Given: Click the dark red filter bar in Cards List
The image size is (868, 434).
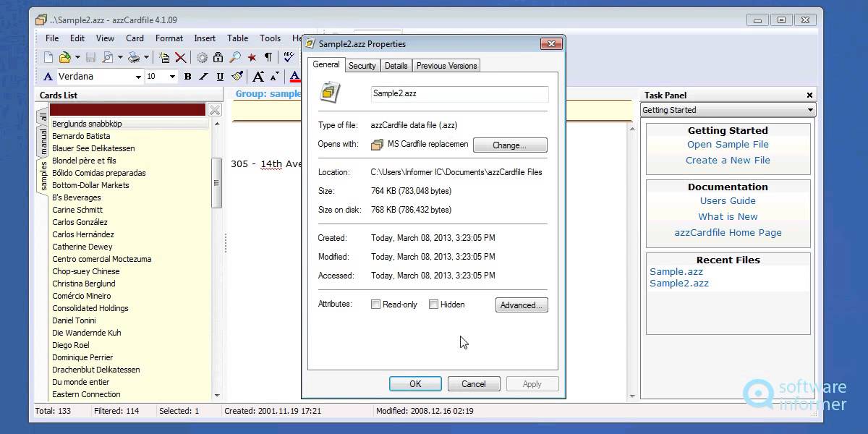Looking at the screenshot, I should (x=128, y=110).
